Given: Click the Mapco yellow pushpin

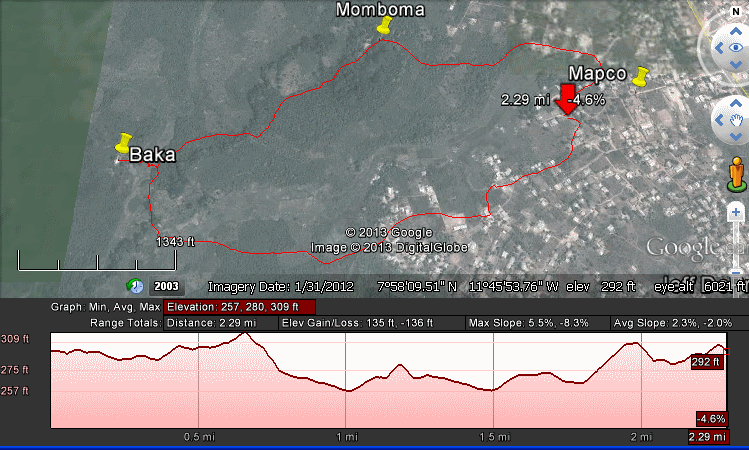Looking at the screenshot, I should pyautogui.click(x=641, y=77).
